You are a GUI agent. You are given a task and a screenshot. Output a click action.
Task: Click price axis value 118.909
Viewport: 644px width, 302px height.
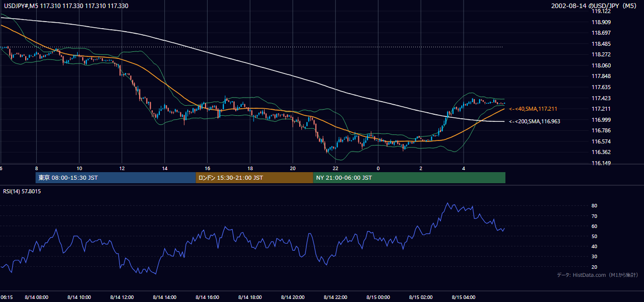coord(601,22)
